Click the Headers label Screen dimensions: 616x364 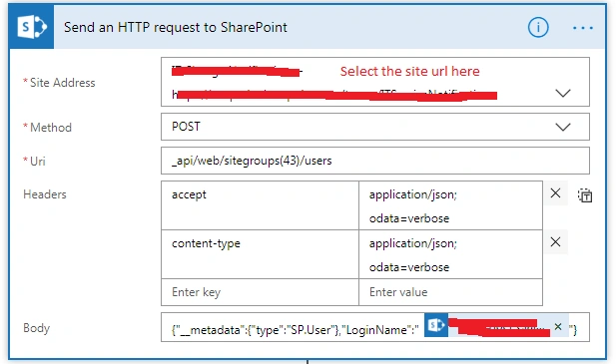click(45, 194)
